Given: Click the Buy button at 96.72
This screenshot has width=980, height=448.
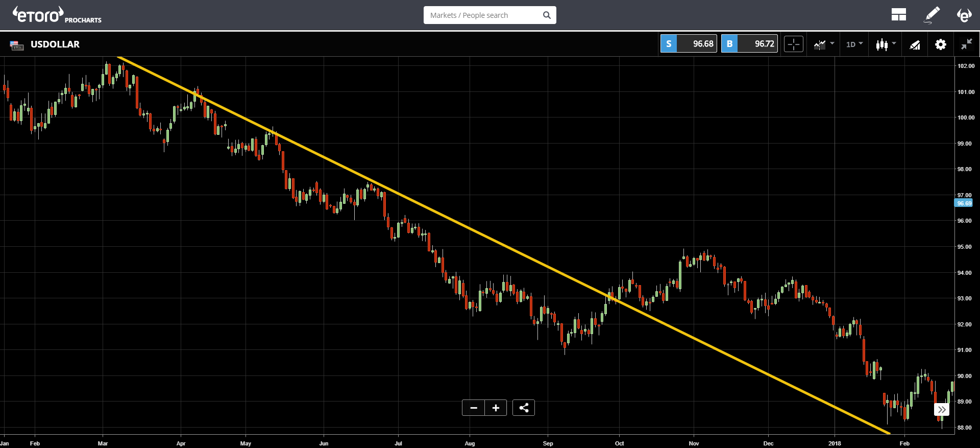Looking at the screenshot, I should [749, 44].
